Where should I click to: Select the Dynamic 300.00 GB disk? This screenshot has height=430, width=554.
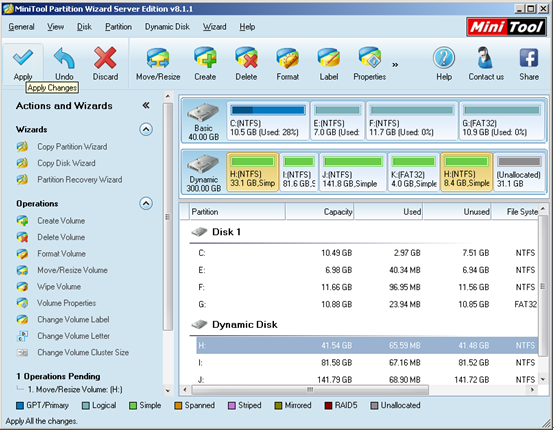pos(204,173)
